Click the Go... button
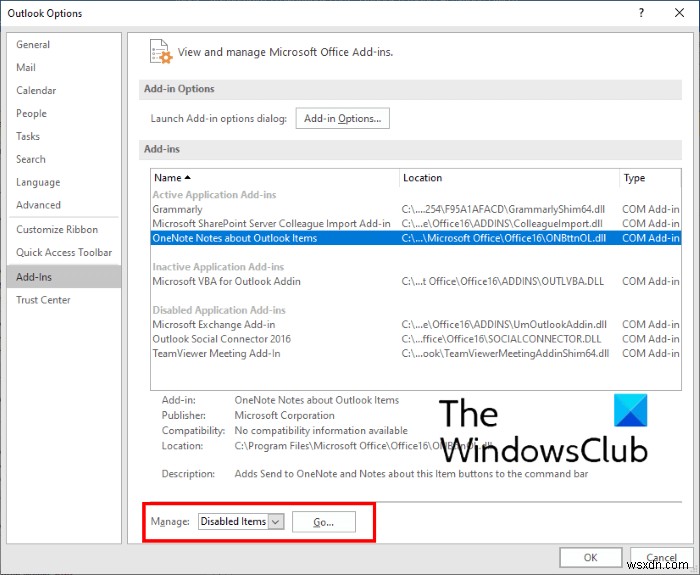 (324, 522)
